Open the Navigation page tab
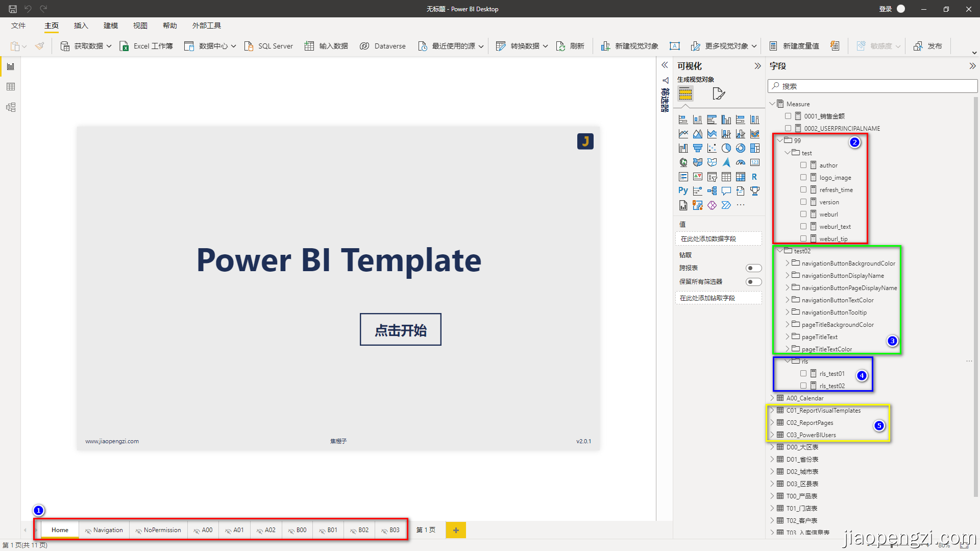 [104, 530]
